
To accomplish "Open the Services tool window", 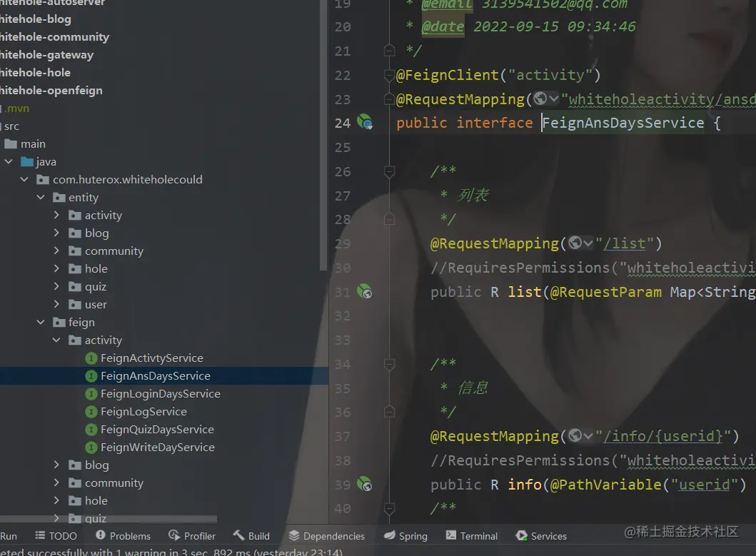I will pos(541,536).
